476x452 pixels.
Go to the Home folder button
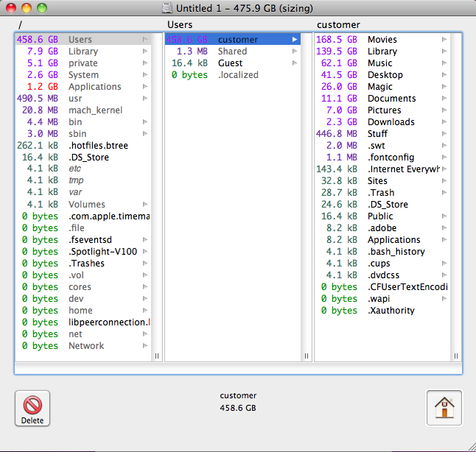coord(444,408)
